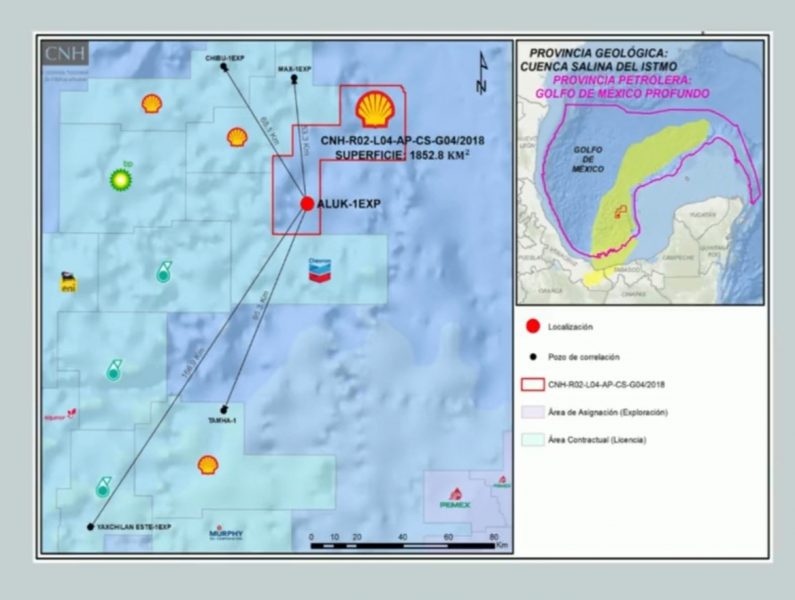Click the legend's CNH-R02-L04-AP-CS-G04/2018 label
The width and height of the screenshot is (795, 600).
point(606,384)
